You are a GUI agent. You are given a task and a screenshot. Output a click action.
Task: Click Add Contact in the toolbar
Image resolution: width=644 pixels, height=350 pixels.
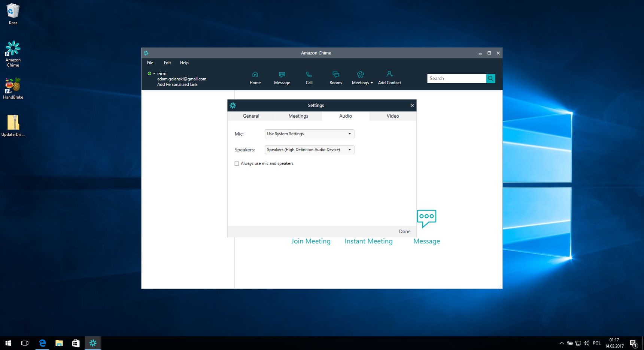tap(389, 78)
